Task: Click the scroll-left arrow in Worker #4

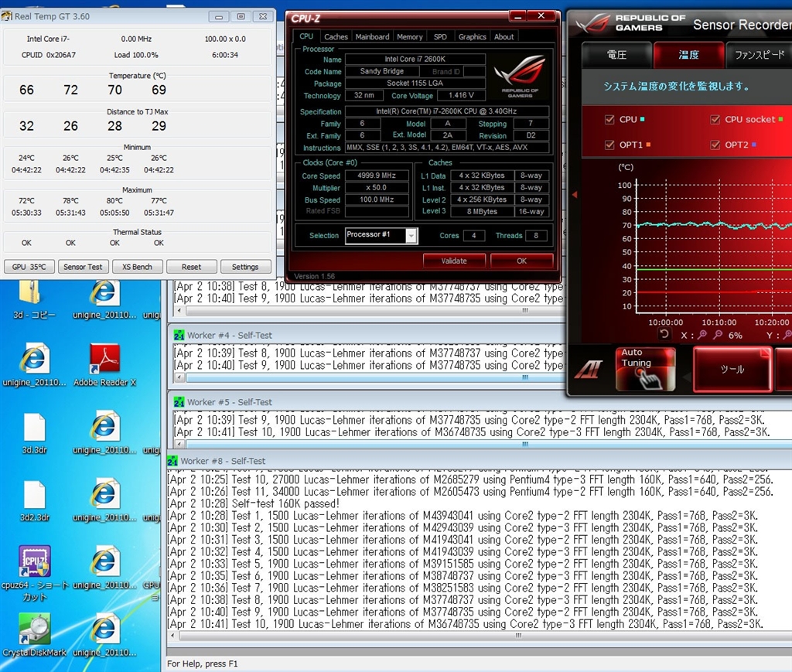Action: pos(179,377)
